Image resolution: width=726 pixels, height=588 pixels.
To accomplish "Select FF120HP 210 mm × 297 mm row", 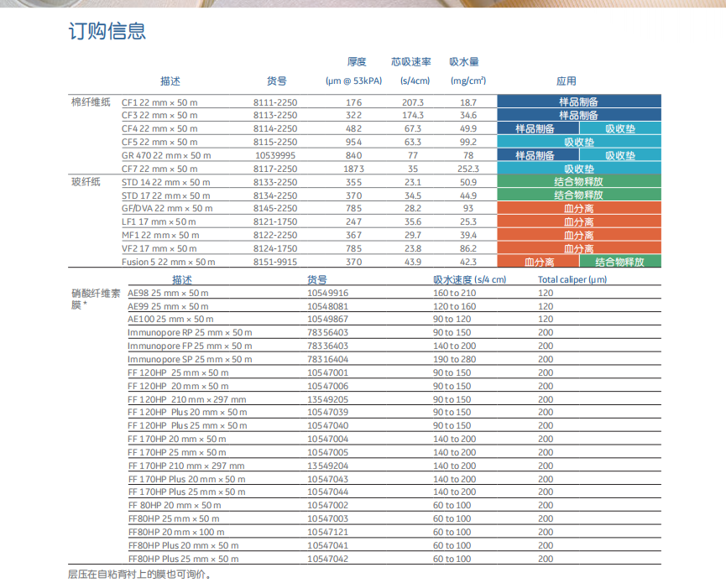I will (394, 399).
